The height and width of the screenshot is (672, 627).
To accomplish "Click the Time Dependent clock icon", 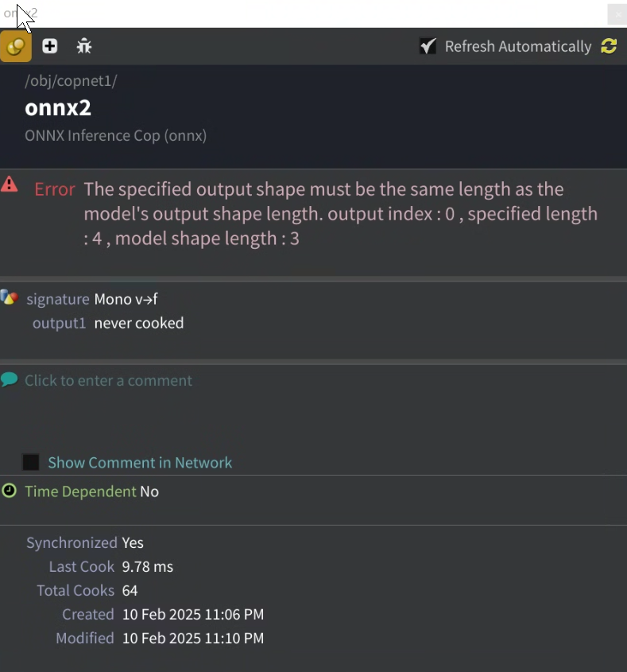I will click(9, 491).
